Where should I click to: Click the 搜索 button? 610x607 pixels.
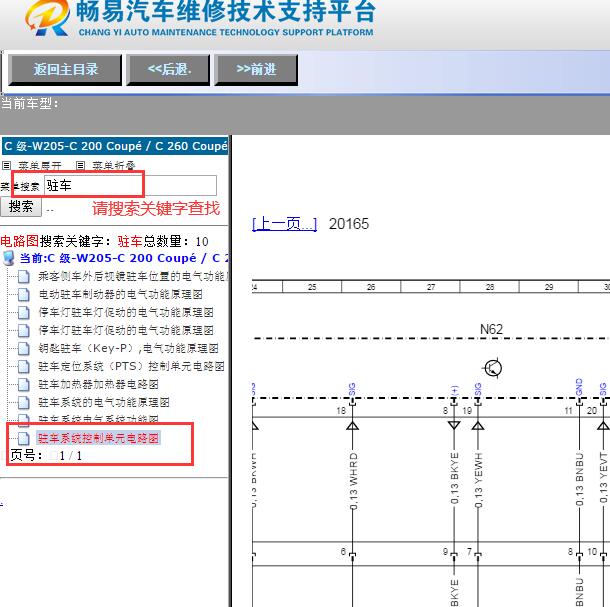21,207
